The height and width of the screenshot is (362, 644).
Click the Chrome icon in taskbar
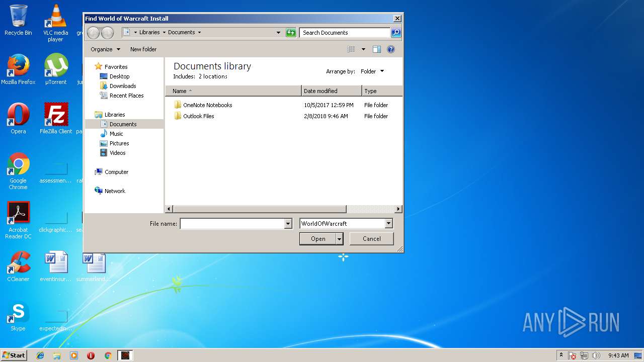click(x=108, y=355)
